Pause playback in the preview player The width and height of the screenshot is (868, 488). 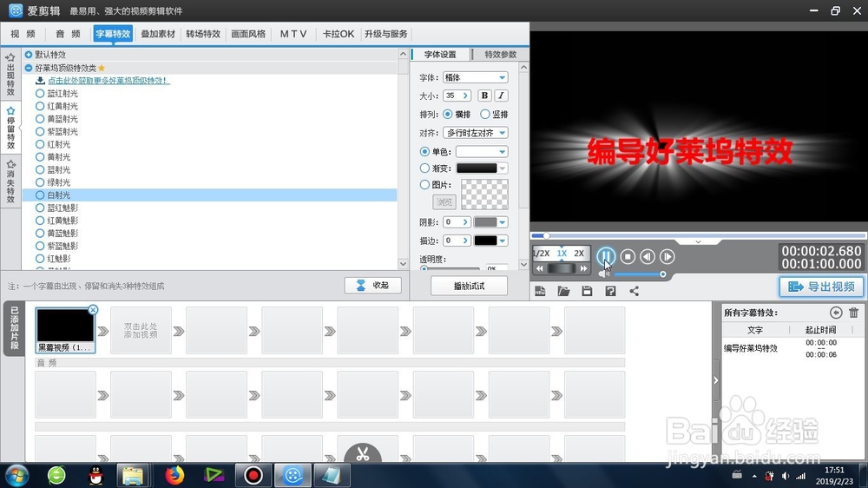tap(606, 256)
